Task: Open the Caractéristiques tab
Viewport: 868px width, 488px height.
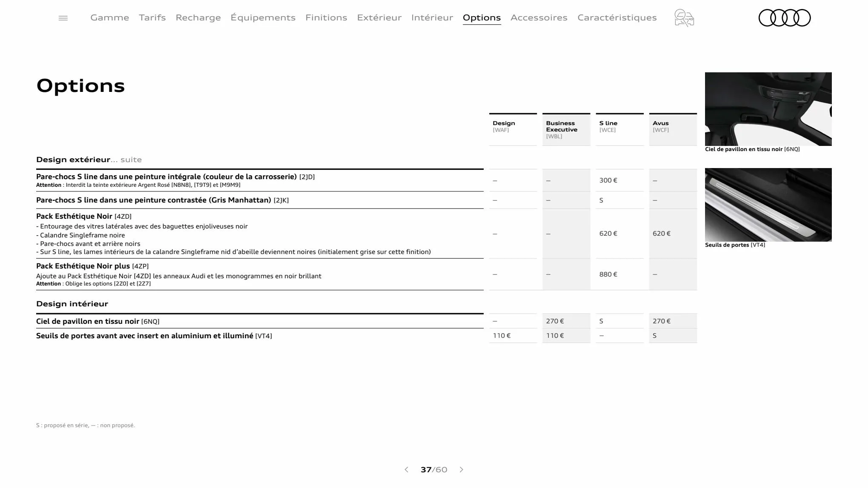Action: (x=617, y=17)
